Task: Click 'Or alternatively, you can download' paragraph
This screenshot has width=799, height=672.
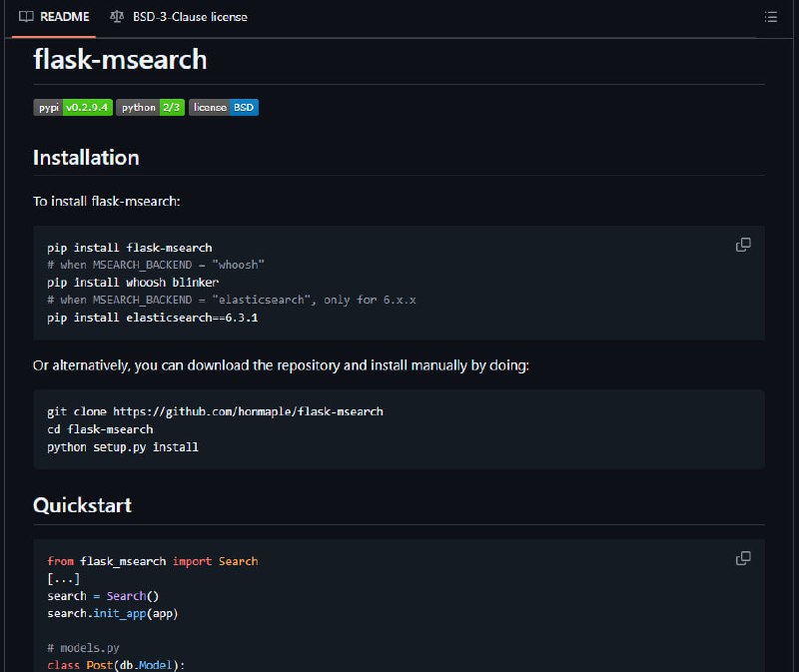Action: point(282,365)
